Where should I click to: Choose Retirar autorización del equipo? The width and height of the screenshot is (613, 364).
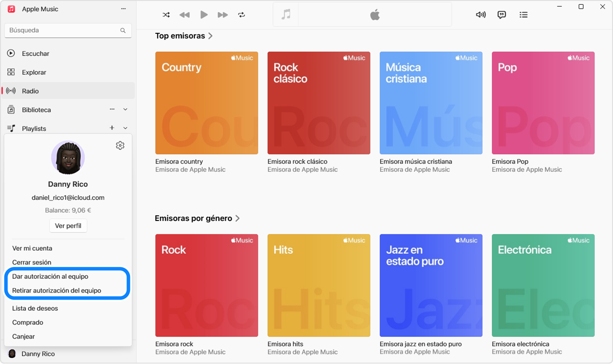56,290
